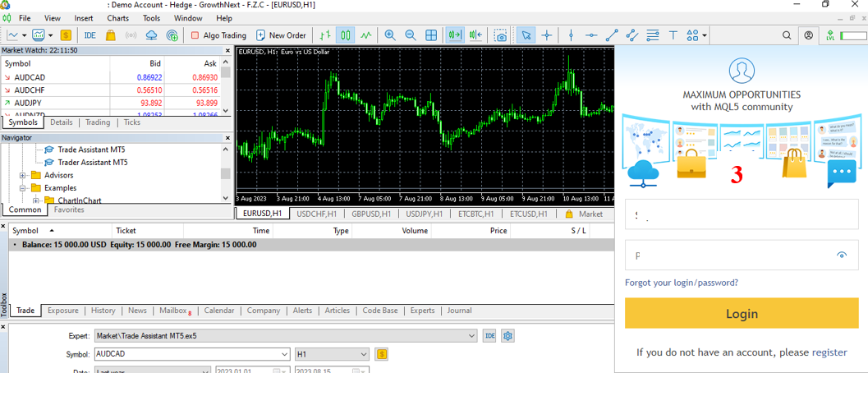
Task: Click the IDE MetaEditor toolbar icon
Action: [90, 35]
